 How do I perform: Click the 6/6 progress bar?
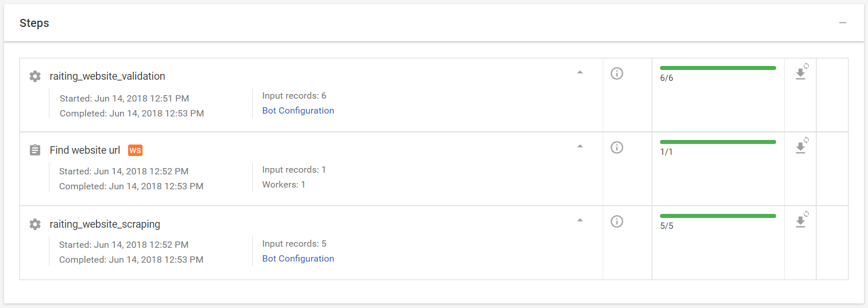point(718,68)
